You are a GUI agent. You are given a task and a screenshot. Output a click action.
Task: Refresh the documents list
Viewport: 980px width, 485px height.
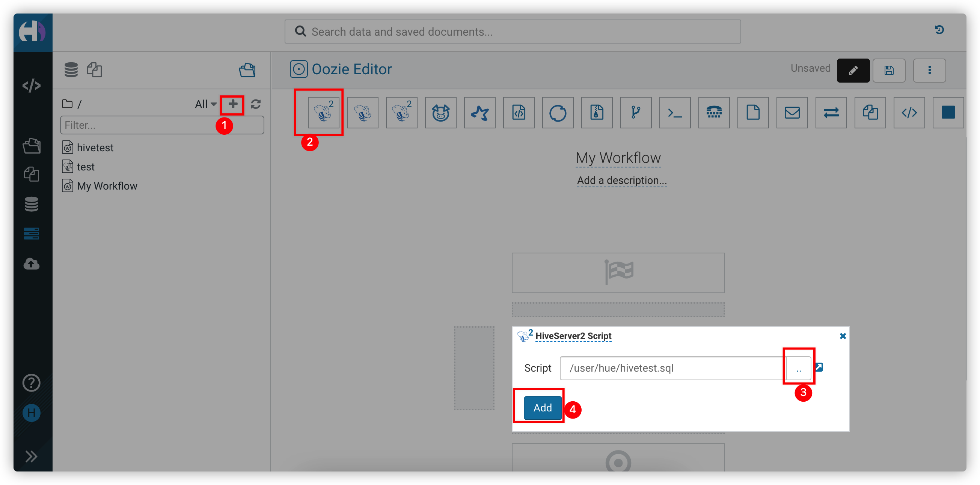pos(256,104)
